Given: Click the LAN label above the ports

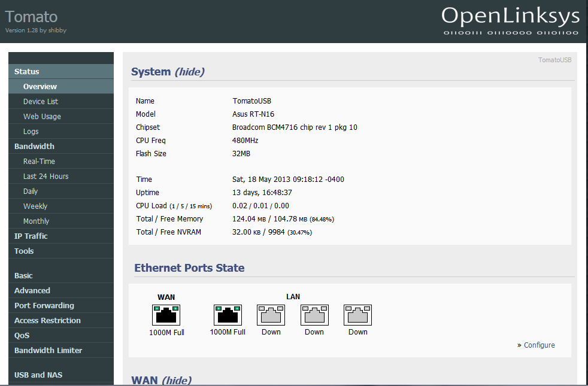Looking at the screenshot, I should point(293,297).
